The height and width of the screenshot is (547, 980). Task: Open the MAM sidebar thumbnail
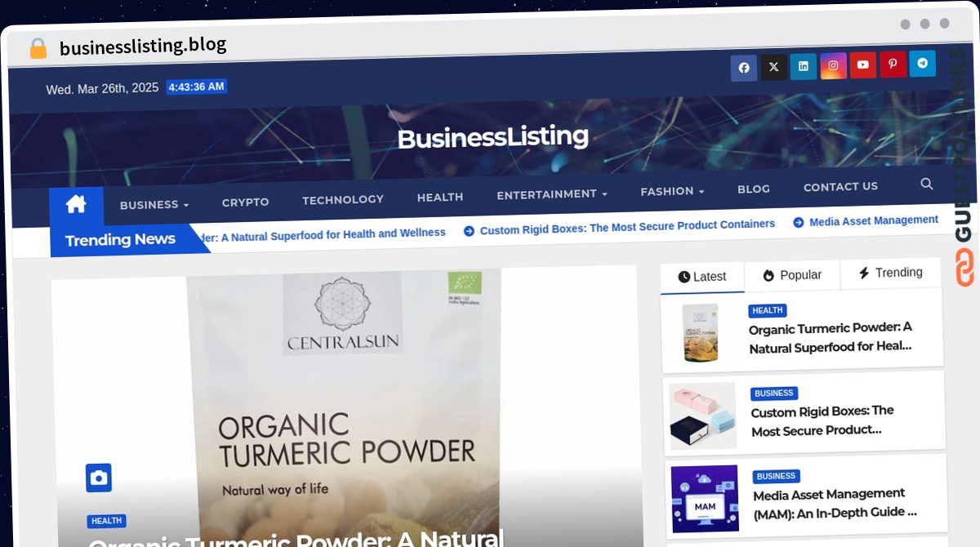click(705, 499)
